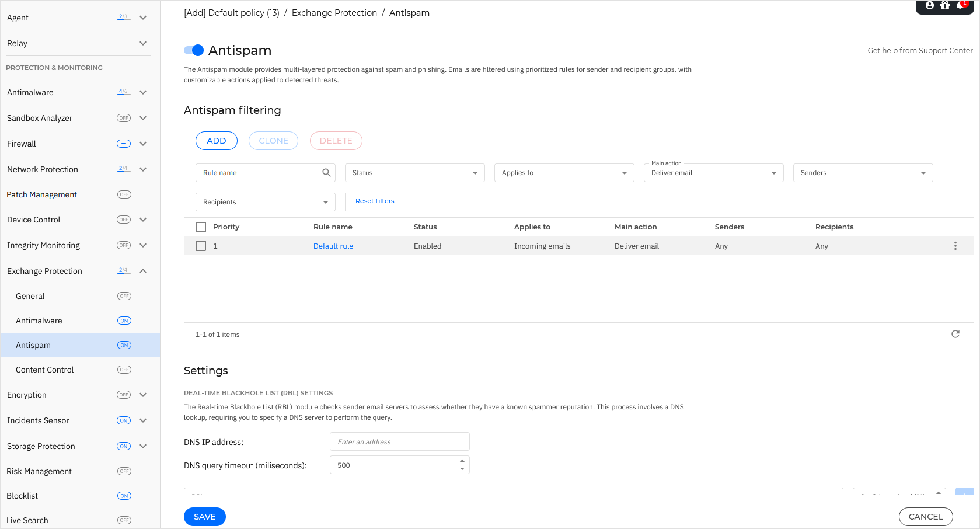The image size is (980, 529).
Task: Click the gift what's new icon
Action: (945, 5)
